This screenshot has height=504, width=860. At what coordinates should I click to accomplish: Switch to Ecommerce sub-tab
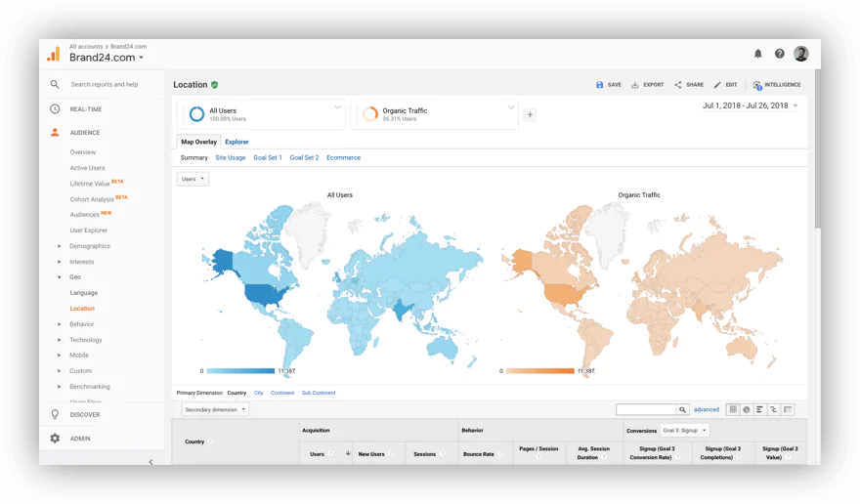click(x=343, y=157)
